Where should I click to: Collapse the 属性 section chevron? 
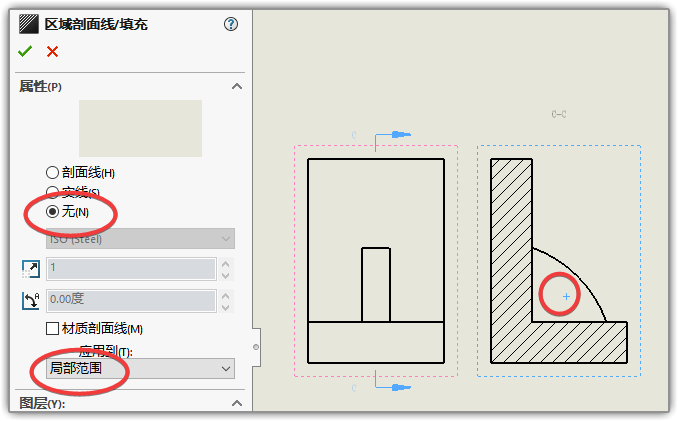[x=237, y=87]
